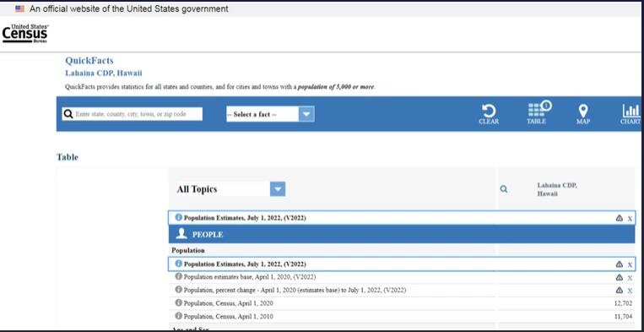Click the blue arrow of the Select a fact dropdown
The height and width of the screenshot is (332, 644).
tap(306, 114)
